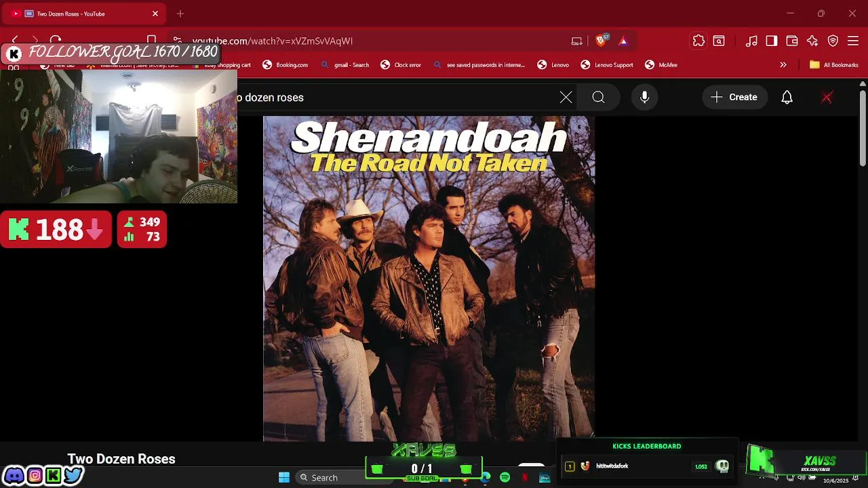Open the McAfee bookmark
Screen dimensions: 868x488
tap(661, 65)
